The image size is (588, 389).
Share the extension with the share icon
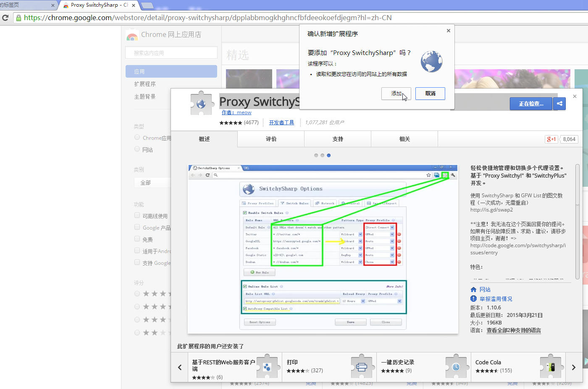tap(559, 104)
